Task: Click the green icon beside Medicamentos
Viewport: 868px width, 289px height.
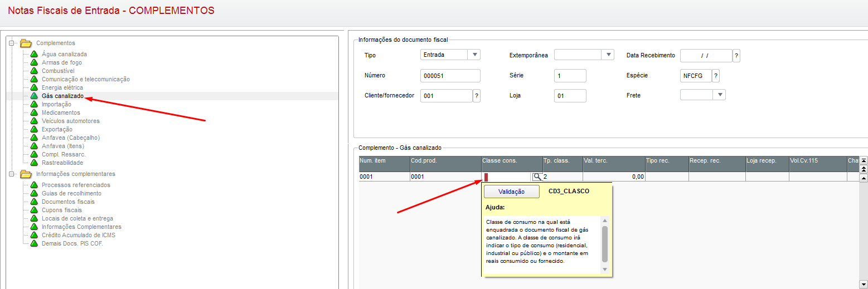Action: tap(34, 112)
